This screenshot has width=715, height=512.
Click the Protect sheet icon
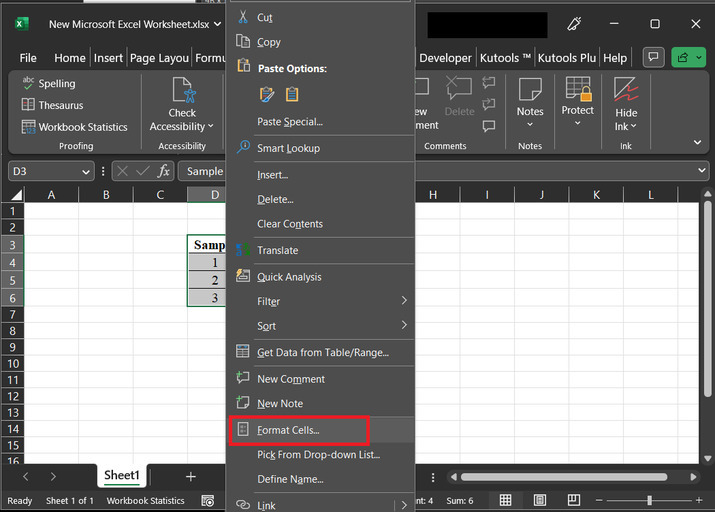(578, 89)
